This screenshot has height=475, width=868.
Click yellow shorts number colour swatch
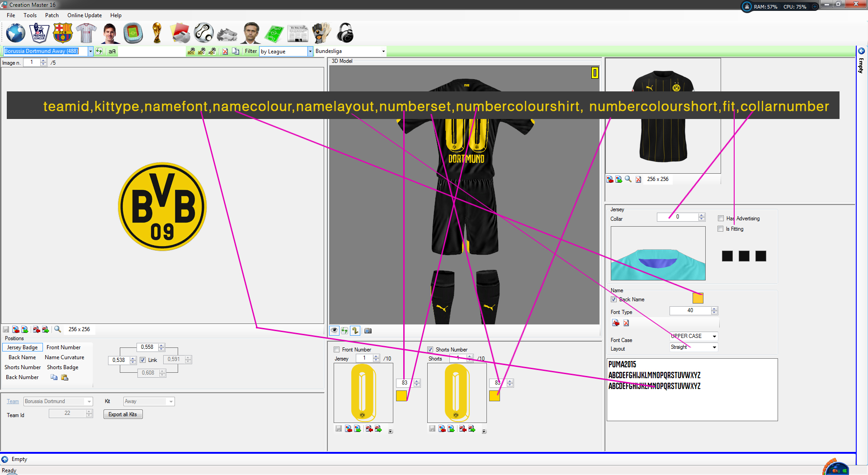click(x=495, y=396)
